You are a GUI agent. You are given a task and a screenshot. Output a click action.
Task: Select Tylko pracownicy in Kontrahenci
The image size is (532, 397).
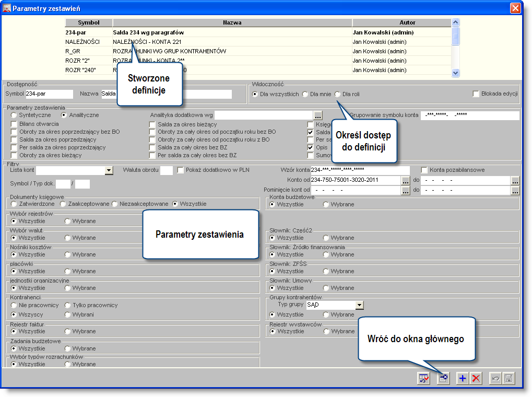[67, 305]
